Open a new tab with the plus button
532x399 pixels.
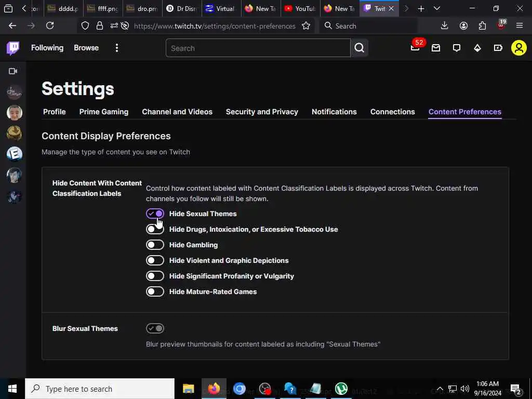pos(421,8)
